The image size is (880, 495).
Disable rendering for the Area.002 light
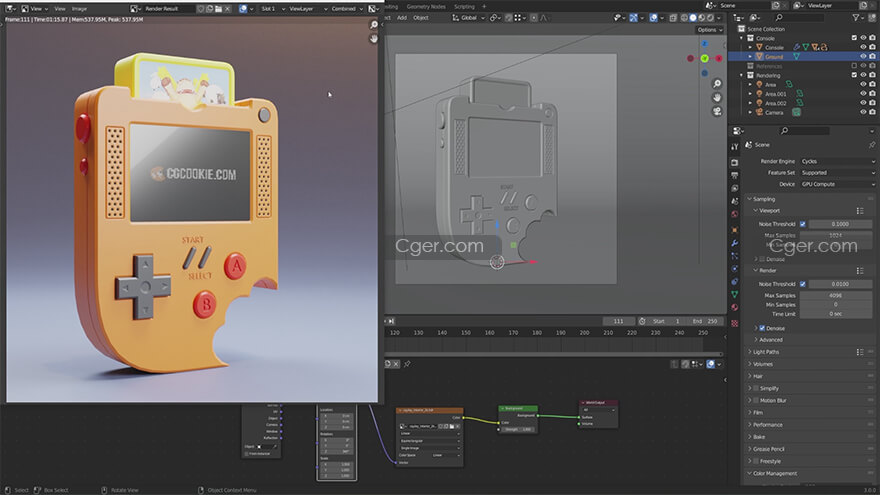pyautogui.click(x=872, y=103)
